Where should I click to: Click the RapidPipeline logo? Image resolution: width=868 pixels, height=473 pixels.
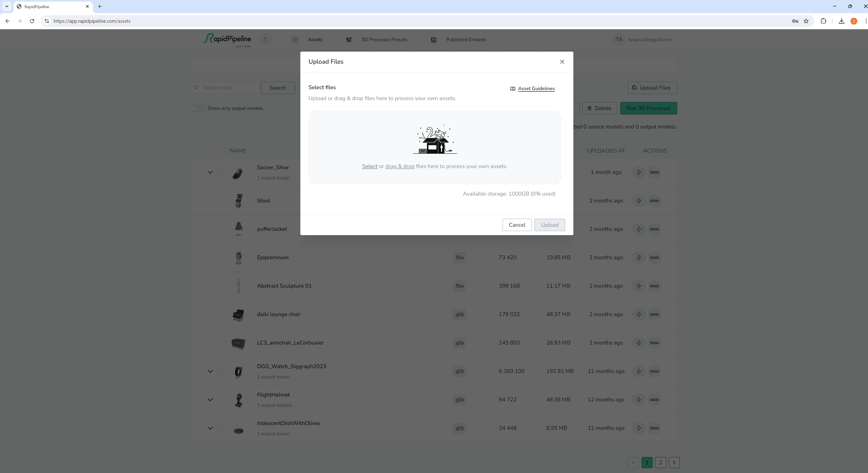227,40
